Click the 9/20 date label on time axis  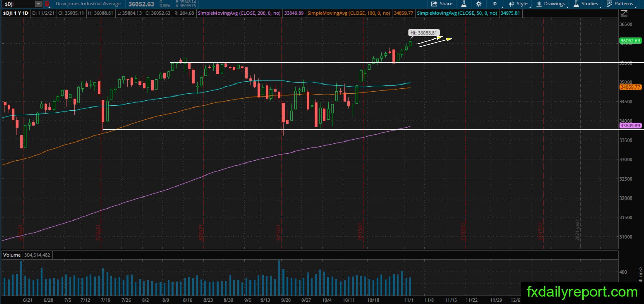click(286, 300)
